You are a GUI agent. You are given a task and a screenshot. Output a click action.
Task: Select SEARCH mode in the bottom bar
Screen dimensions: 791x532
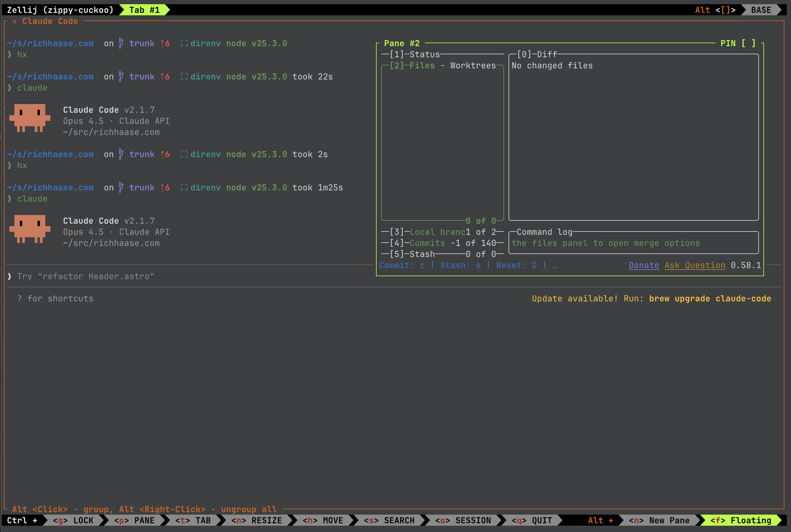[x=390, y=520]
